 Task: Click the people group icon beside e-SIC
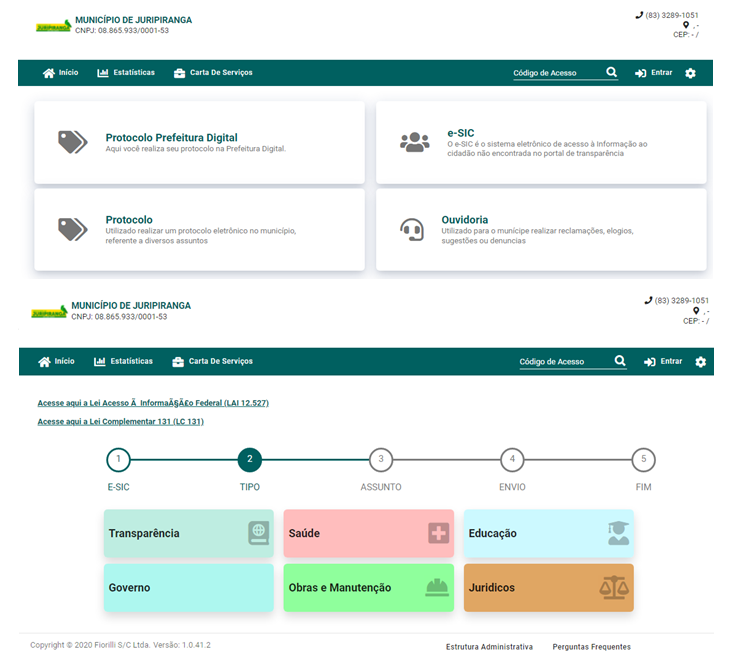point(414,142)
